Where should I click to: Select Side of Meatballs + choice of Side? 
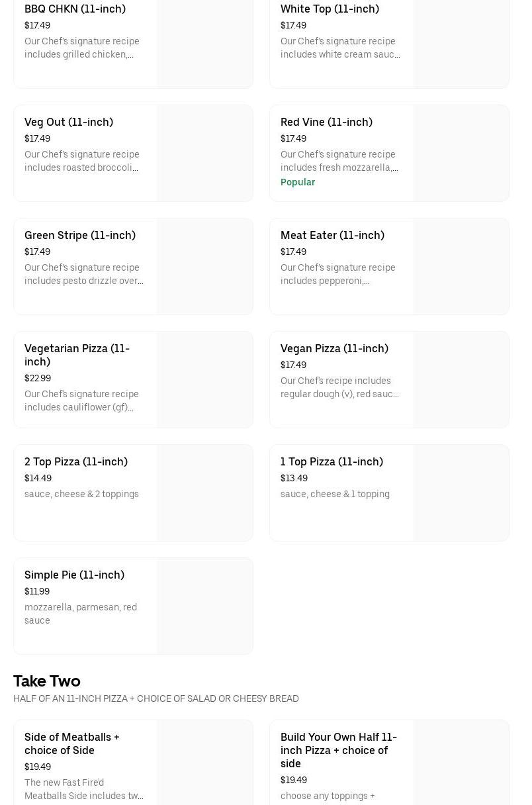tap(72, 743)
